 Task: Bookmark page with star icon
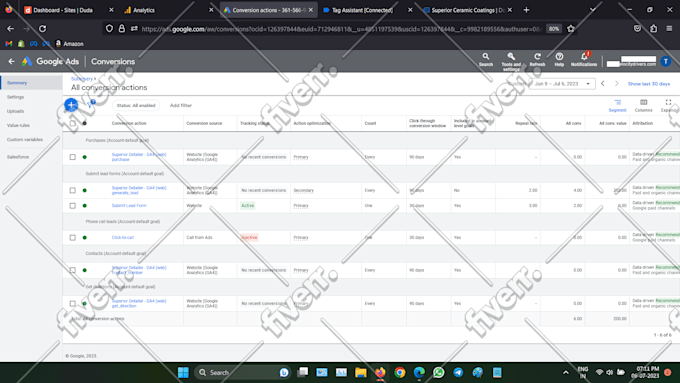tap(571, 29)
